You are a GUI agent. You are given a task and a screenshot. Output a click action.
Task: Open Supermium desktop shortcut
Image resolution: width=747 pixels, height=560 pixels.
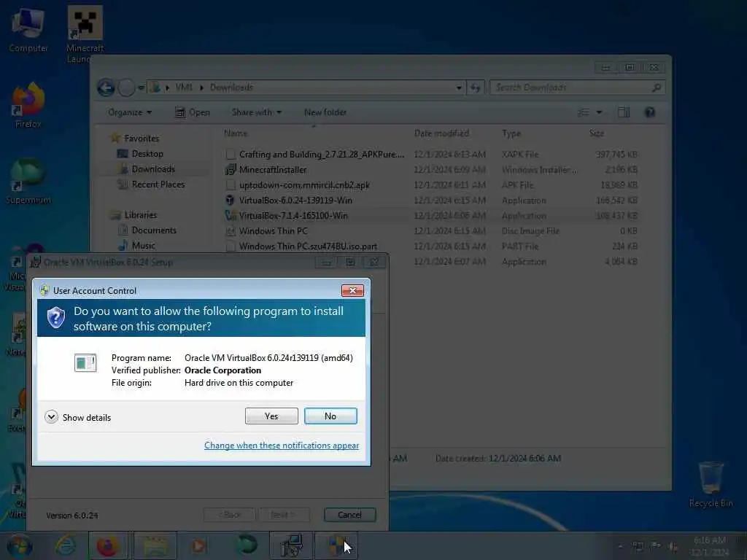point(28,182)
